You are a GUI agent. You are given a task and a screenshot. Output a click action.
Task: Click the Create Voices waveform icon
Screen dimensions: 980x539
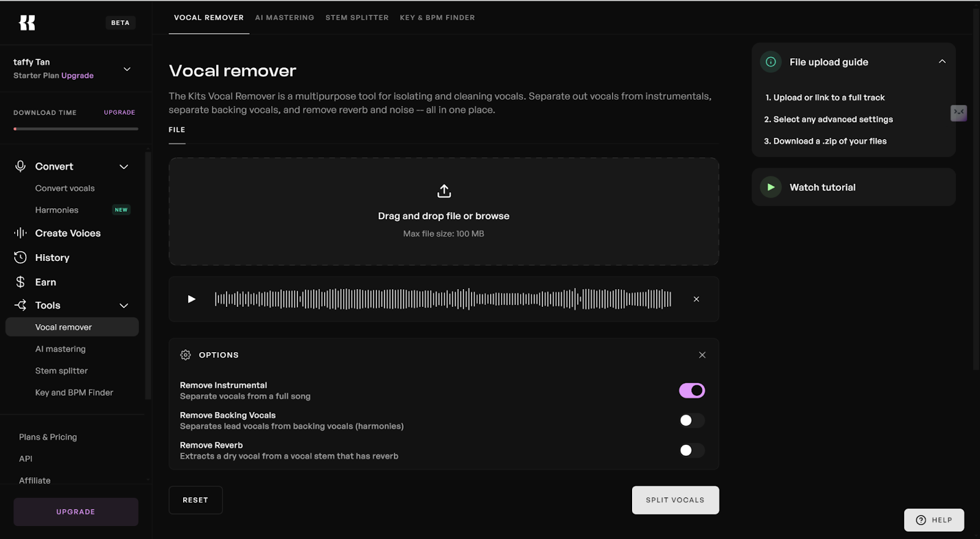pyautogui.click(x=20, y=233)
